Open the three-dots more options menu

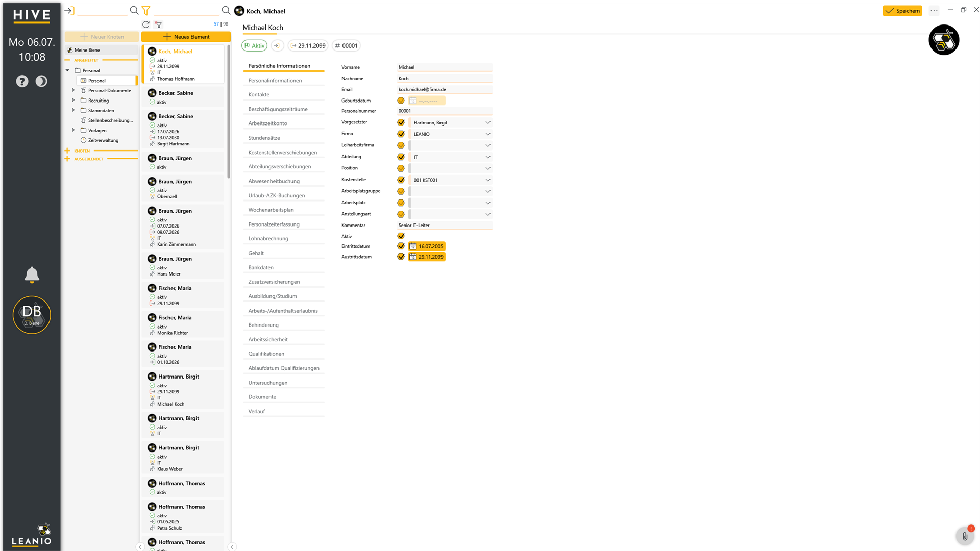coord(934,11)
